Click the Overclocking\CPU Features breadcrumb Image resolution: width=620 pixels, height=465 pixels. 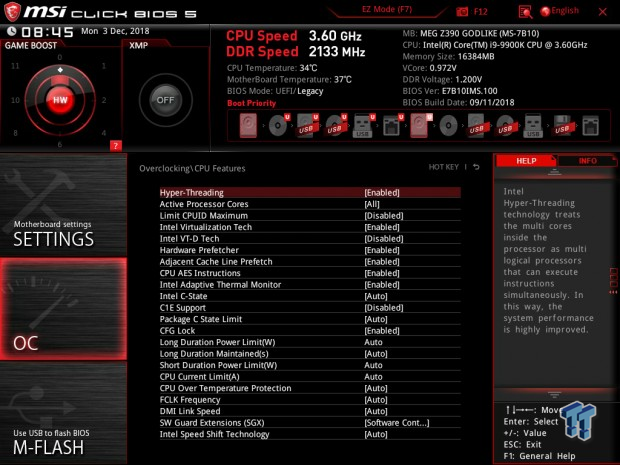coord(192,168)
